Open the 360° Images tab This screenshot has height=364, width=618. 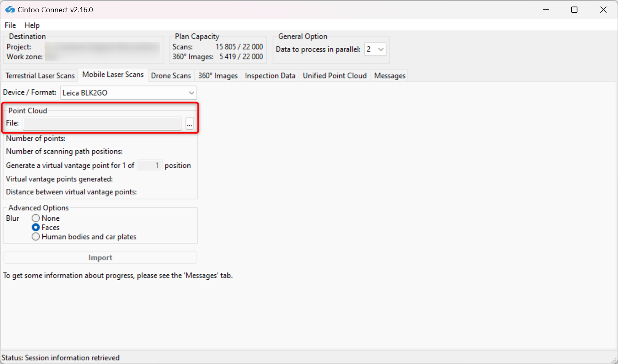coord(218,76)
